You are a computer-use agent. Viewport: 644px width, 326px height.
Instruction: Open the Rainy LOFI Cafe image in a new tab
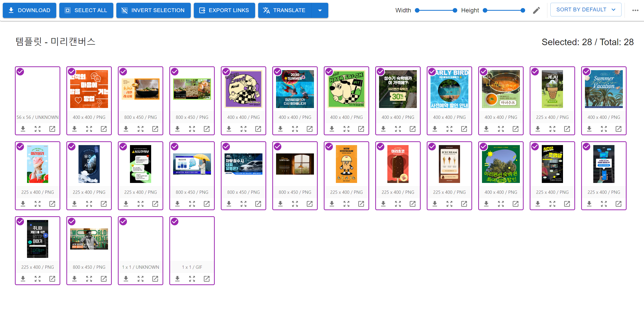(310, 204)
